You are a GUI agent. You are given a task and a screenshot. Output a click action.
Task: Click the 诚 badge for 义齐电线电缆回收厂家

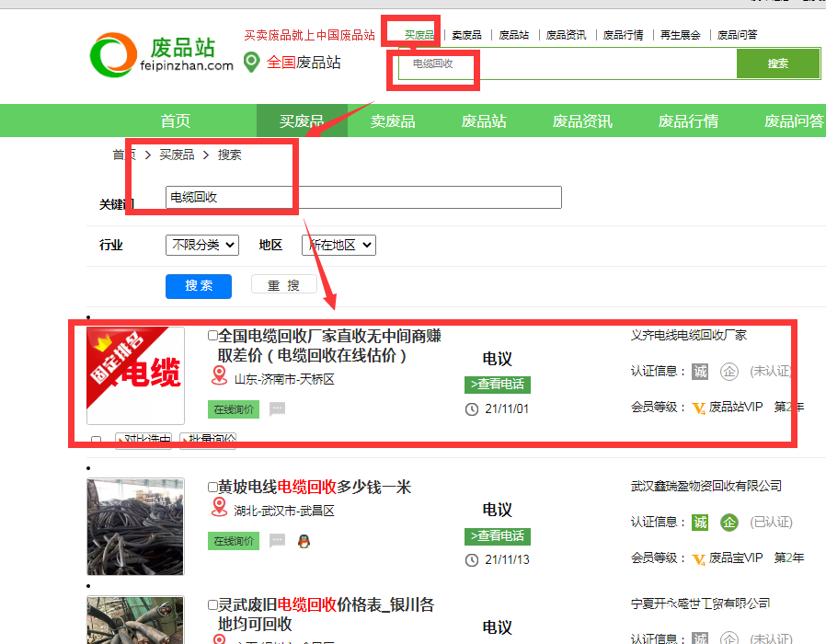coord(700,372)
